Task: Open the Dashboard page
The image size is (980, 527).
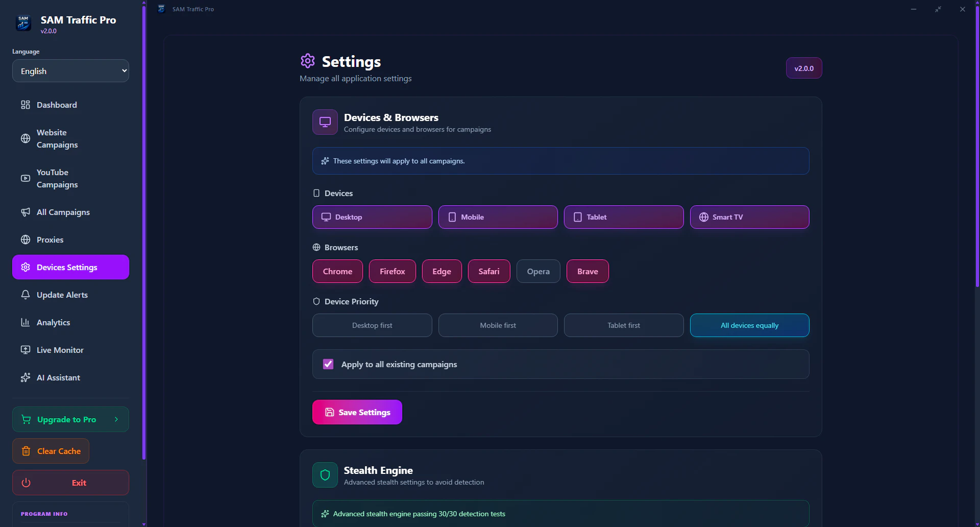Action: (x=70, y=105)
